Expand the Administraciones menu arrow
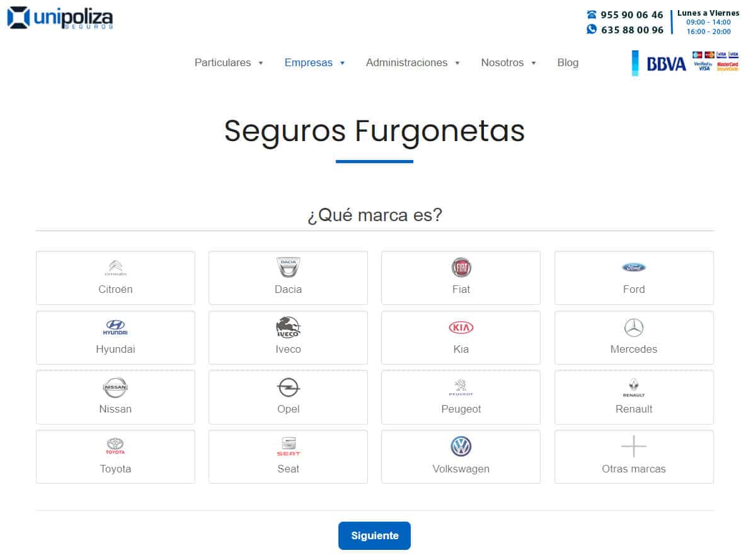The image size is (753, 560). click(x=457, y=63)
